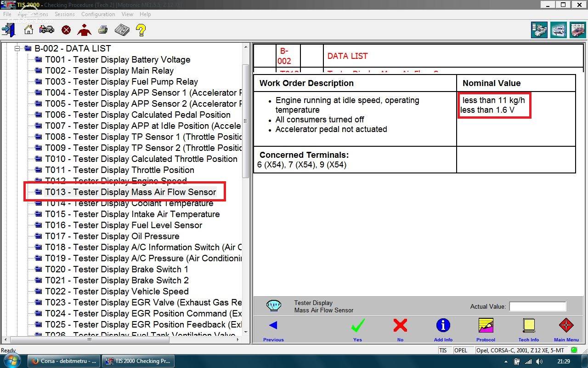Collapse the B-002 DATA LIST node
The width and height of the screenshot is (588, 368).
coord(18,48)
